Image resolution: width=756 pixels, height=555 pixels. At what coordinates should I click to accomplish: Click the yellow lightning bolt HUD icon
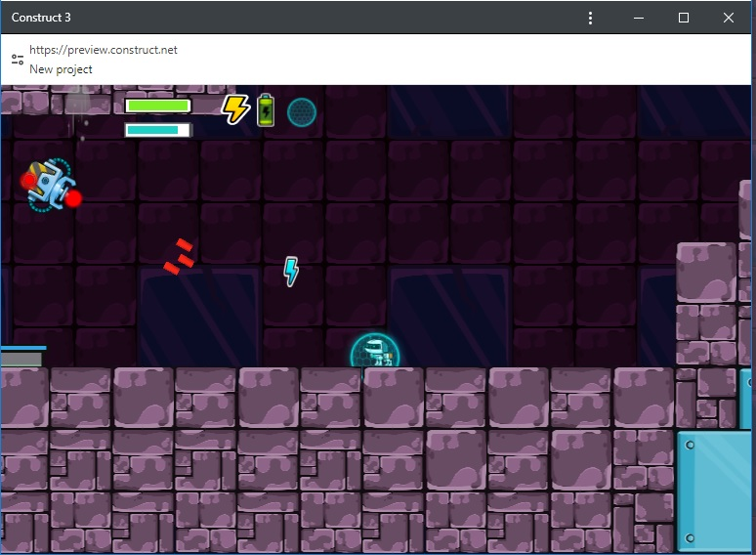coord(235,109)
